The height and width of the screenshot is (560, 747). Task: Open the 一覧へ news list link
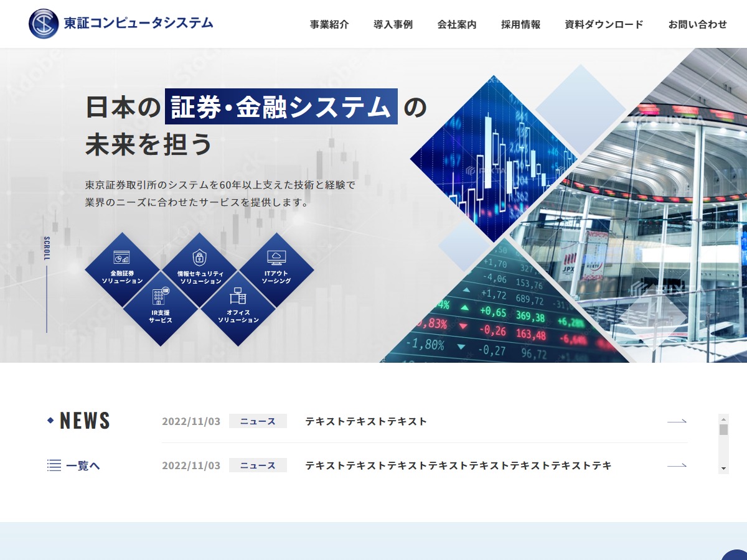[x=83, y=465]
